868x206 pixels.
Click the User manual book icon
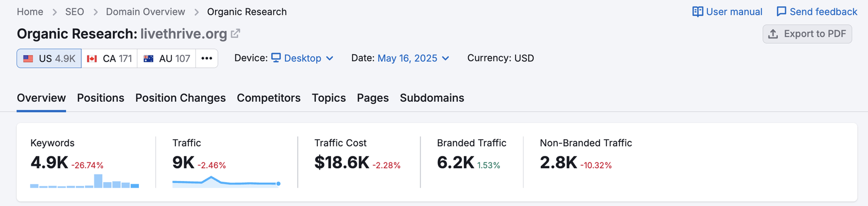pos(698,12)
